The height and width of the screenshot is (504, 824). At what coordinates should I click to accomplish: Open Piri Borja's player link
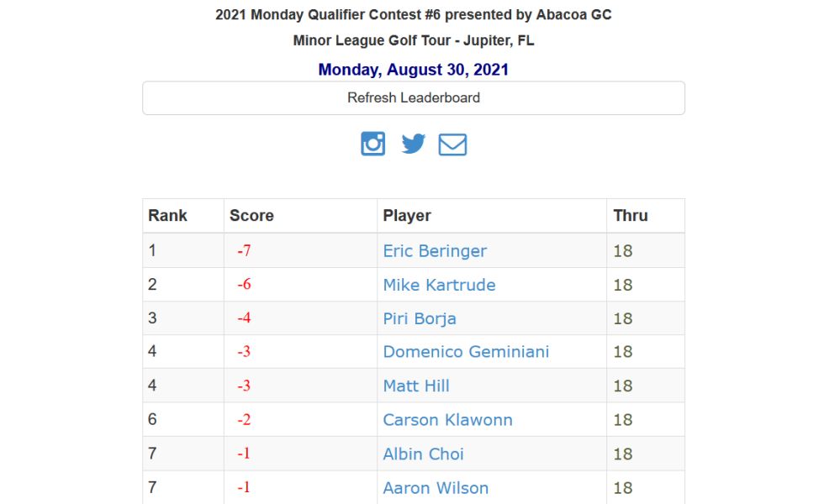420,318
